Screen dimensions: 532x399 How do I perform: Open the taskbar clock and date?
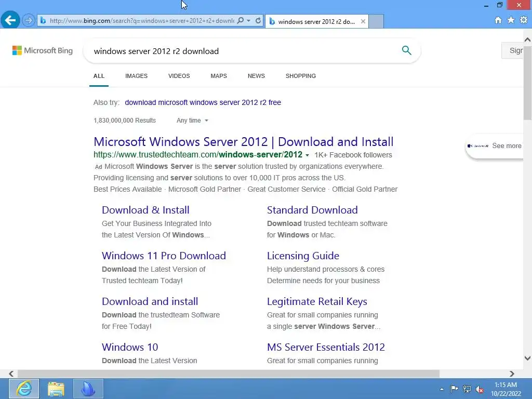[x=506, y=389]
